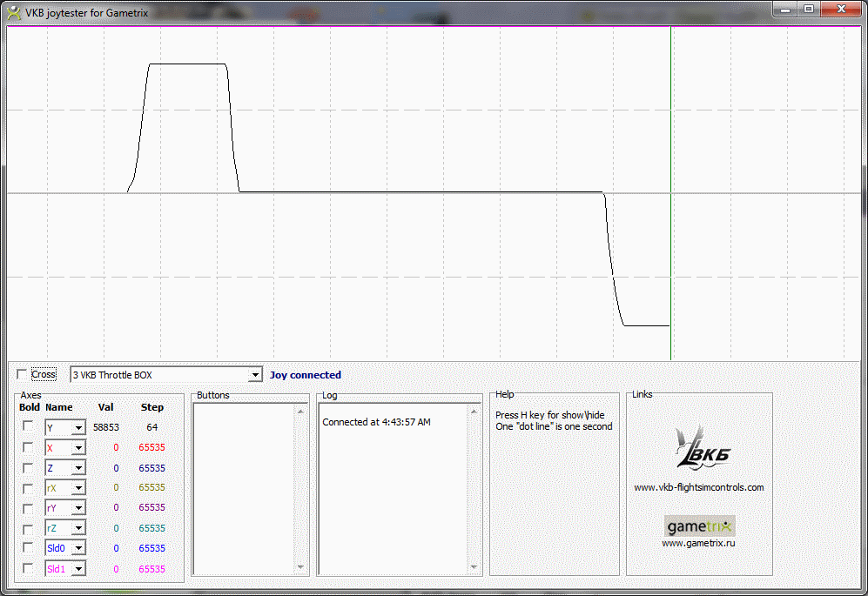Click the X axis step value 65535
The image size is (868, 596).
pos(152,447)
